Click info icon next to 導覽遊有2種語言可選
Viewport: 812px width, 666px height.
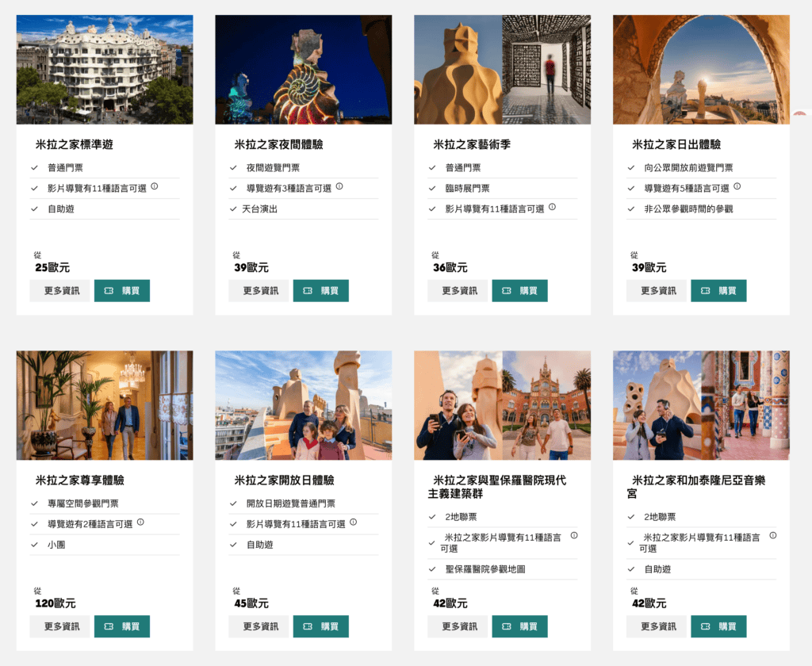pos(140,522)
